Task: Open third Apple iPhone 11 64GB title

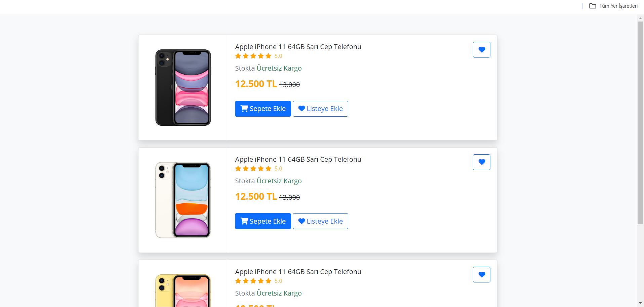Action: [298, 272]
